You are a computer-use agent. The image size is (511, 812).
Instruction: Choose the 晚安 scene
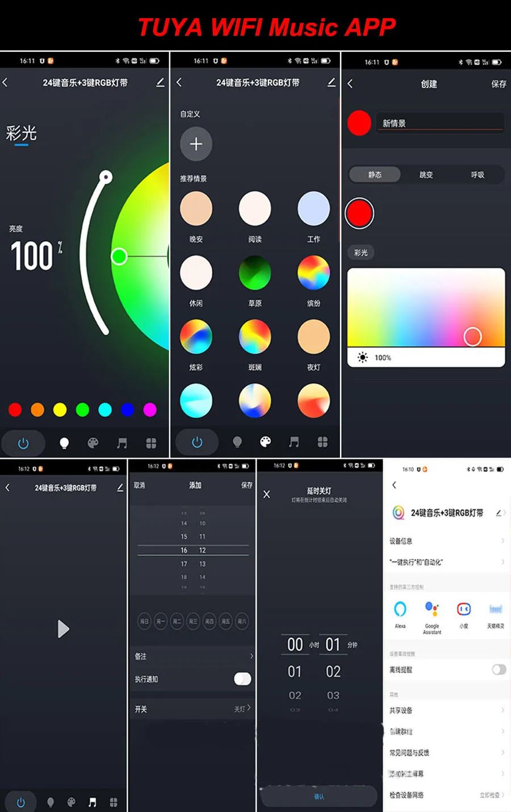196,209
